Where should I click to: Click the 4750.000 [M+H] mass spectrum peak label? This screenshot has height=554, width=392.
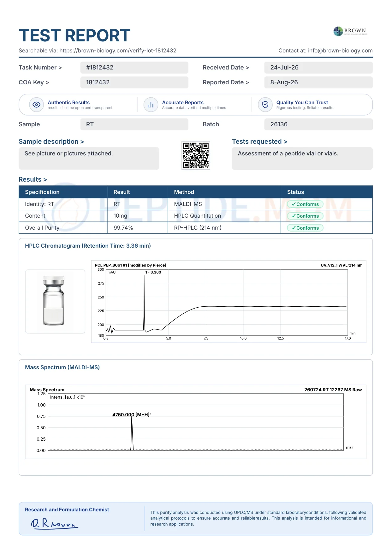coord(132,415)
